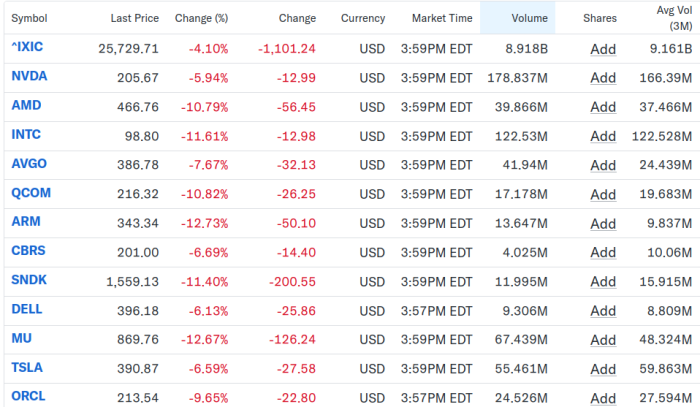Viewport: 700px width, 407px height.
Task: Sort by the Market Time column header
Action: (x=442, y=18)
